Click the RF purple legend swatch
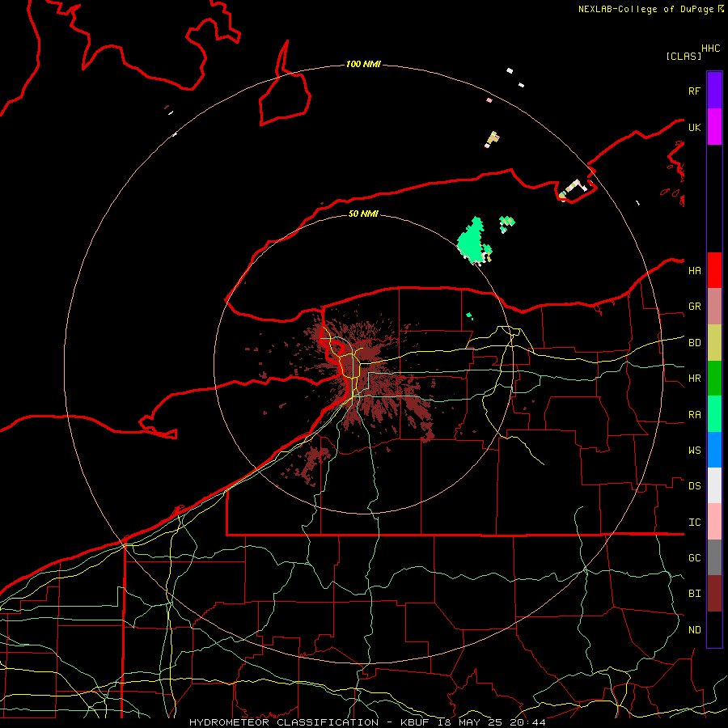 (x=714, y=91)
